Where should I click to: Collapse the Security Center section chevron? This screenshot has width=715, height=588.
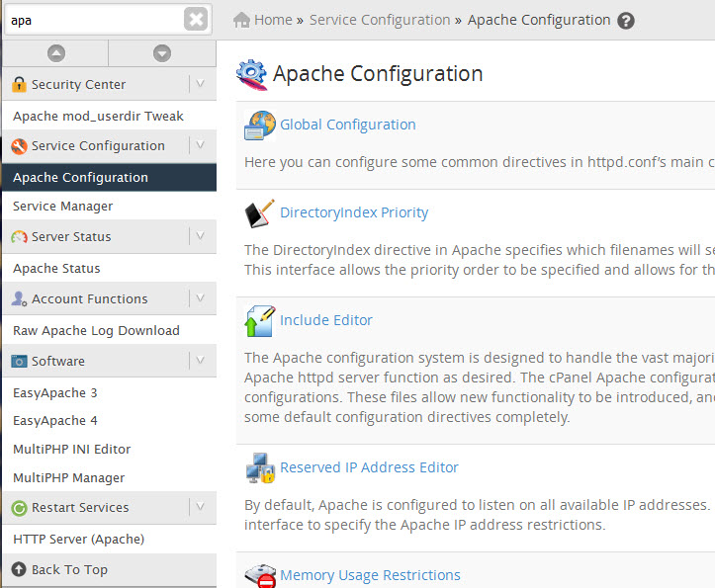[200, 84]
